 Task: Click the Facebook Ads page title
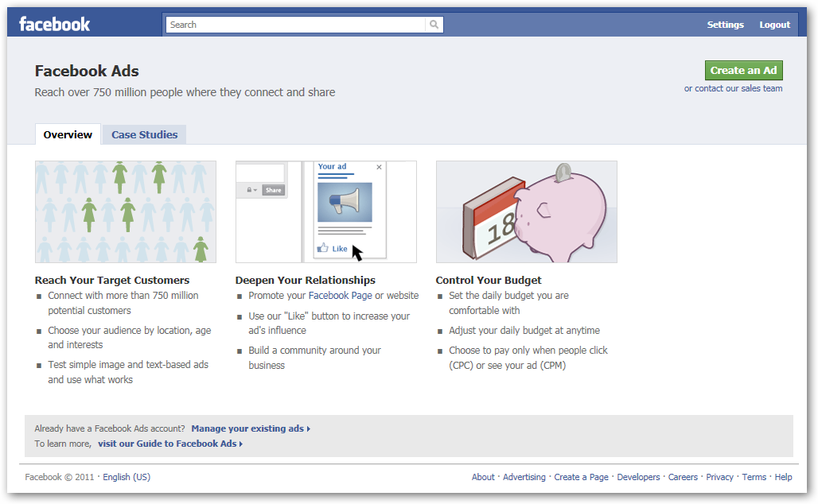click(x=87, y=71)
